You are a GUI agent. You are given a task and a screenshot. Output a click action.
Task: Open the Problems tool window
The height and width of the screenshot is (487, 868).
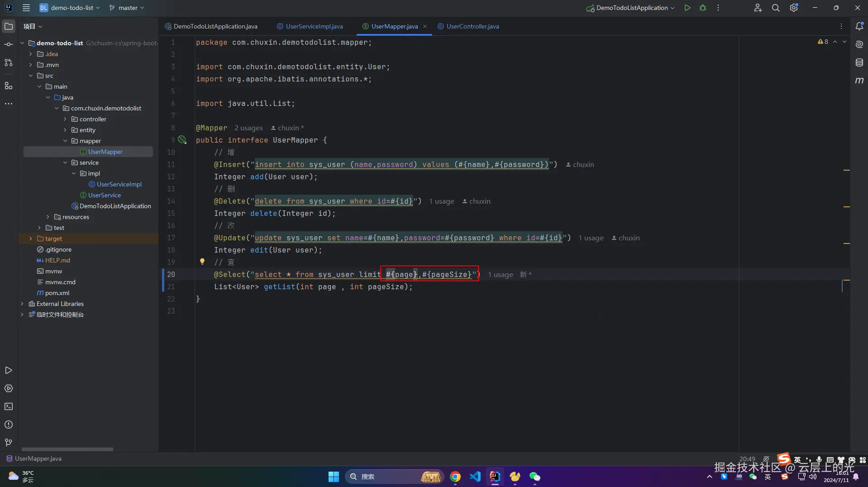click(x=9, y=425)
